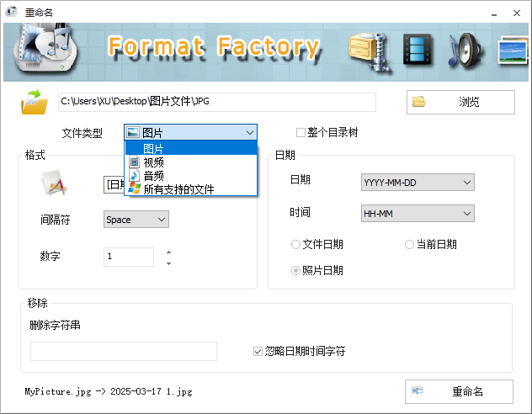
Task: Enable the 整个目录树 checkbox
Action: pyautogui.click(x=301, y=132)
